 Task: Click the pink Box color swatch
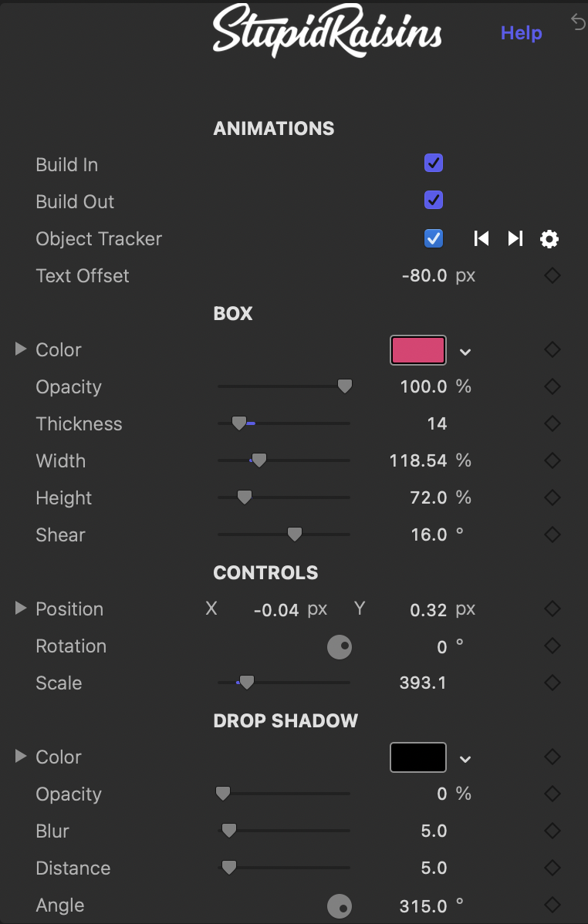[x=418, y=351]
